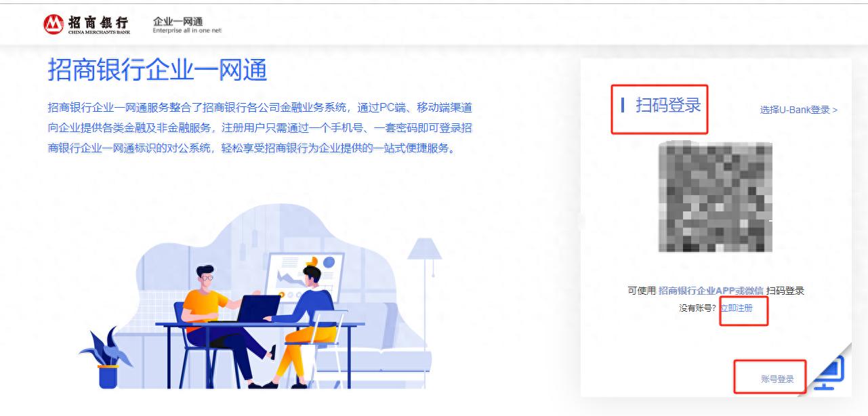Viewport: 868px width, 416px height.
Task: Click the red China Merchants Bank logo emblem
Action: [x=54, y=24]
